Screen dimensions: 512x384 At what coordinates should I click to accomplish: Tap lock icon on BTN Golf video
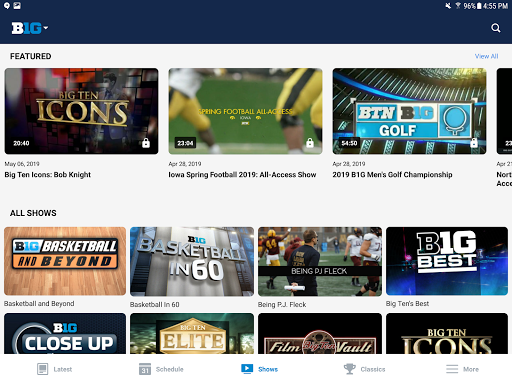pos(474,143)
